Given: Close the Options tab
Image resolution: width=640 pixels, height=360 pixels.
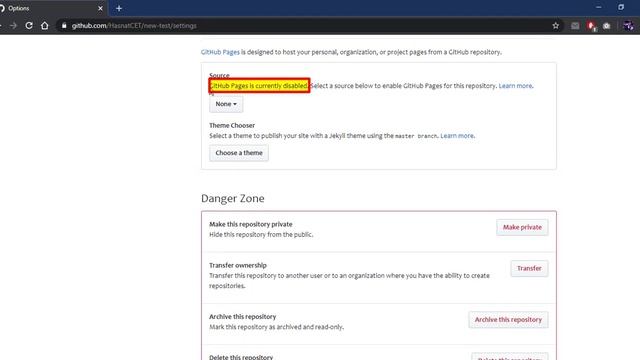Looking at the screenshot, I should (x=100, y=8).
